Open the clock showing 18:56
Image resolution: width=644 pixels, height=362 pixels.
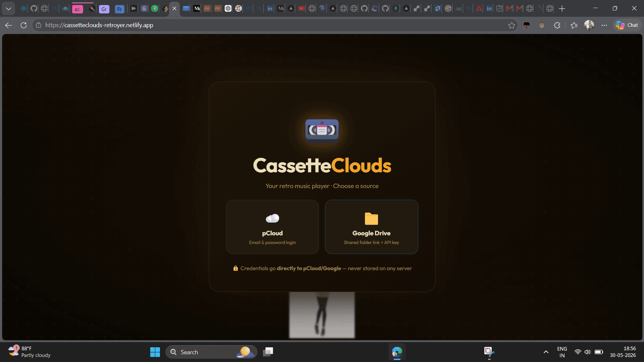click(x=623, y=352)
